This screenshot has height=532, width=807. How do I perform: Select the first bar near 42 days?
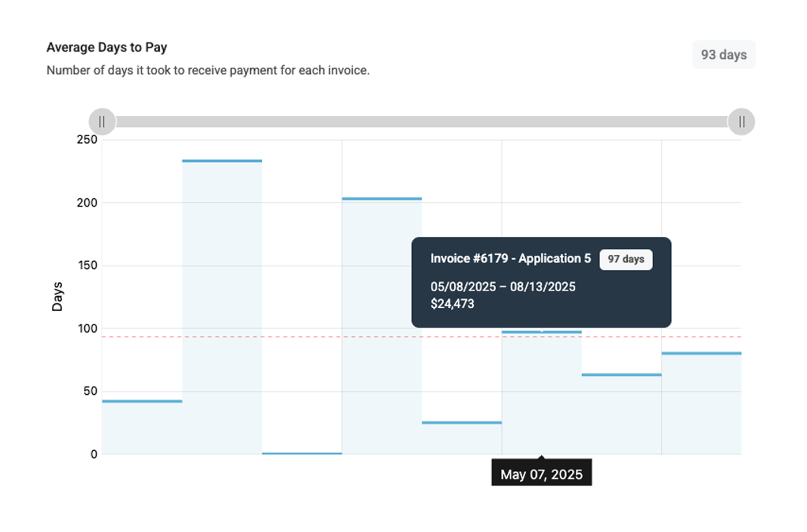[142, 427]
